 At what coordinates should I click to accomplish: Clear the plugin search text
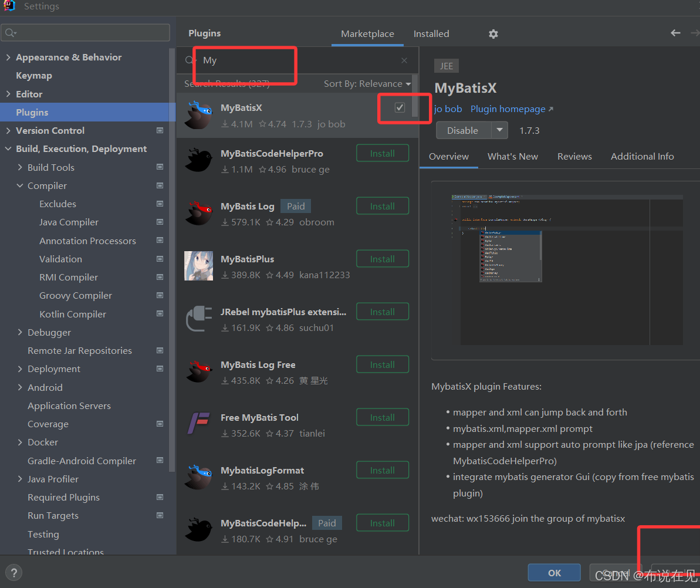[x=404, y=60]
